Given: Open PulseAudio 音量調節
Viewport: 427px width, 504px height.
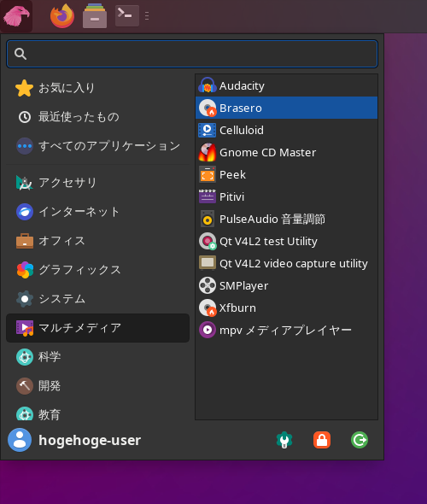Looking at the screenshot, I should click(x=286, y=219).
